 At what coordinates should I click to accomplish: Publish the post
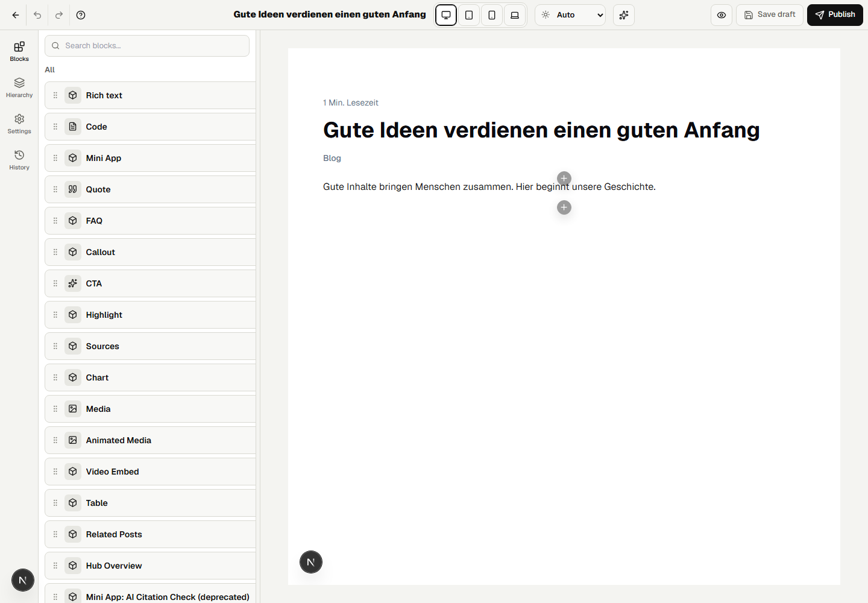[x=835, y=15]
